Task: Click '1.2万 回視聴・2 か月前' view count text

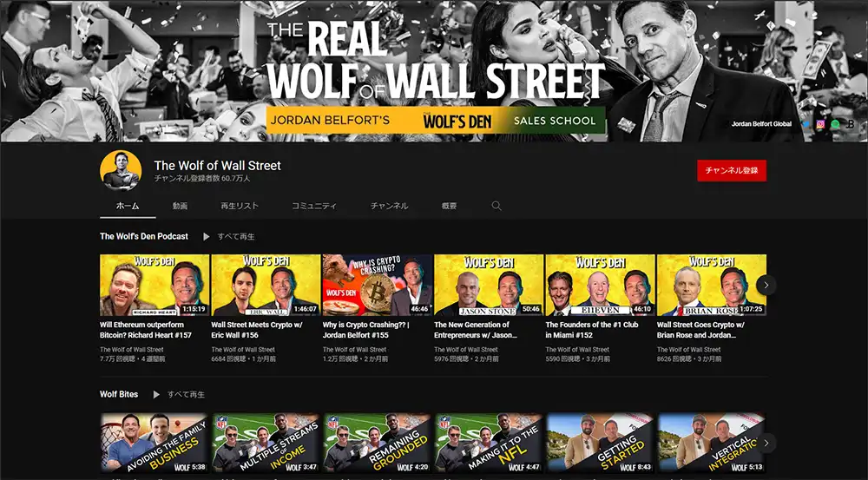Action: [355, 358]
